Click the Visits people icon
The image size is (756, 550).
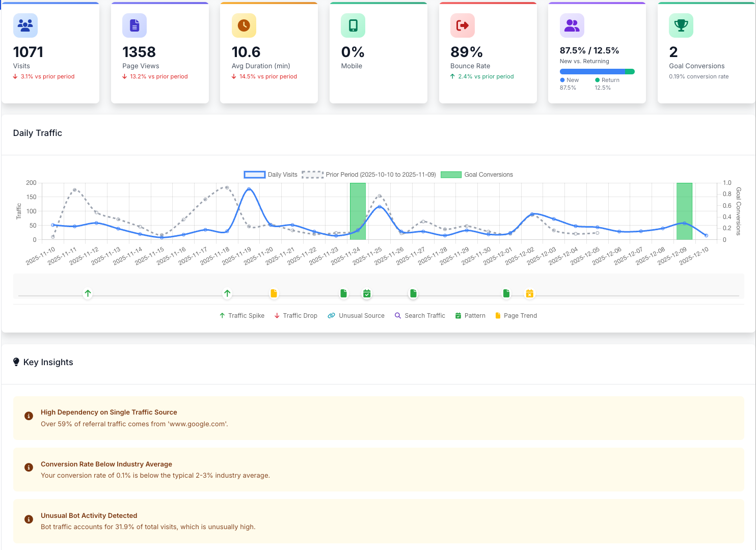(25, 25)
